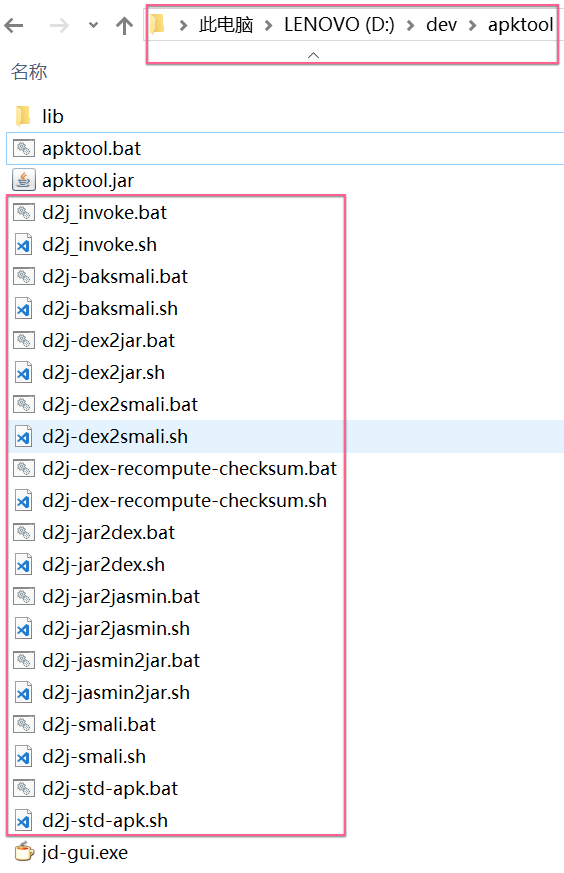Screen dimensions: 564x873
Task: Select the lib folder icon
Action: pyautogui.click(x=23, y=116)
